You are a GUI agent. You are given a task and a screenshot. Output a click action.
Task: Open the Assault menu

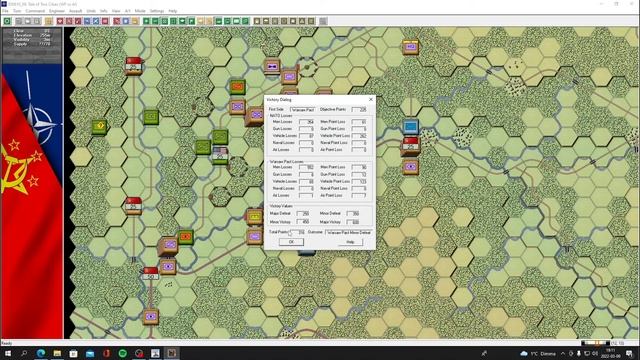click(x=75, y=11)
